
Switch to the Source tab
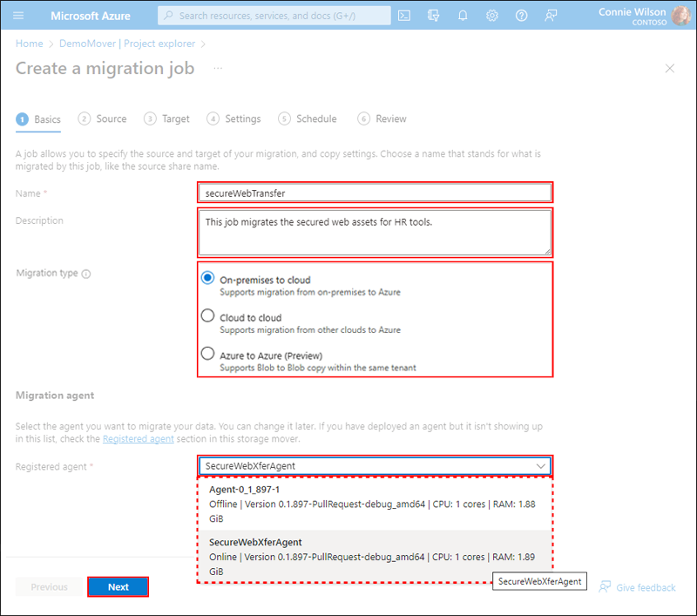point(102,118)
